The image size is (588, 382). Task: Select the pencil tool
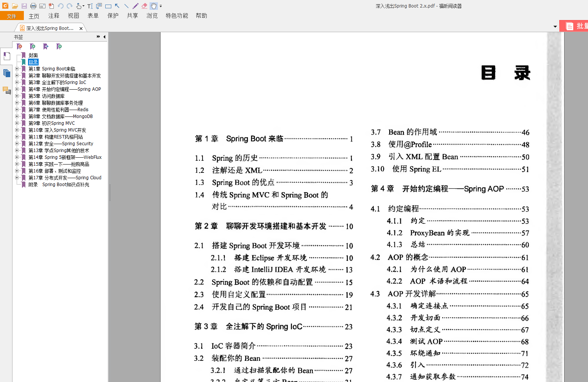[x=136, y=6]
